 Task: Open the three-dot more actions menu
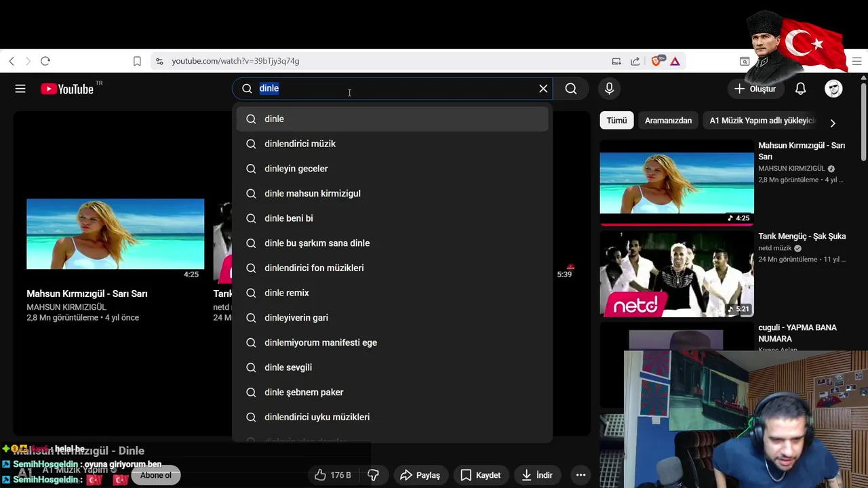tap(580, 475)
